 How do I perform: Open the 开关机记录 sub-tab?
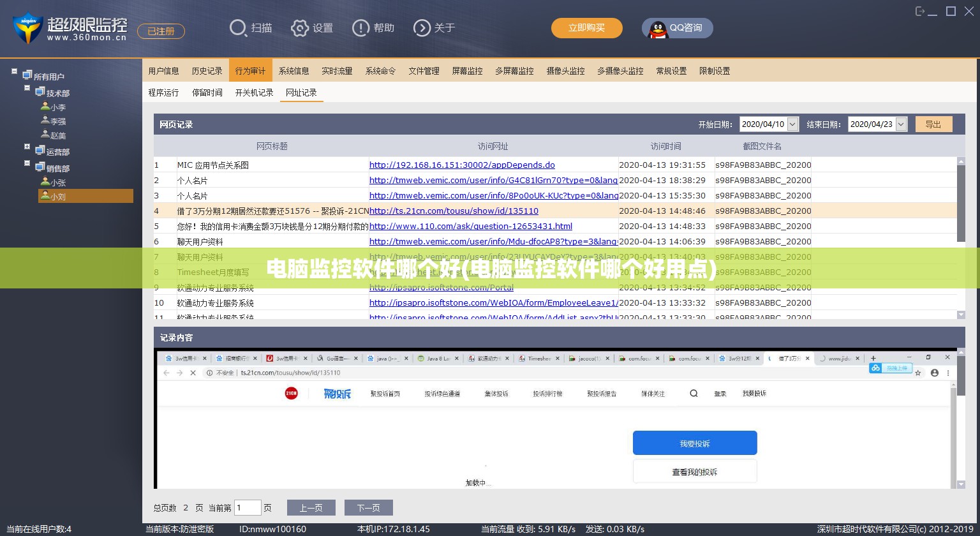255,93
